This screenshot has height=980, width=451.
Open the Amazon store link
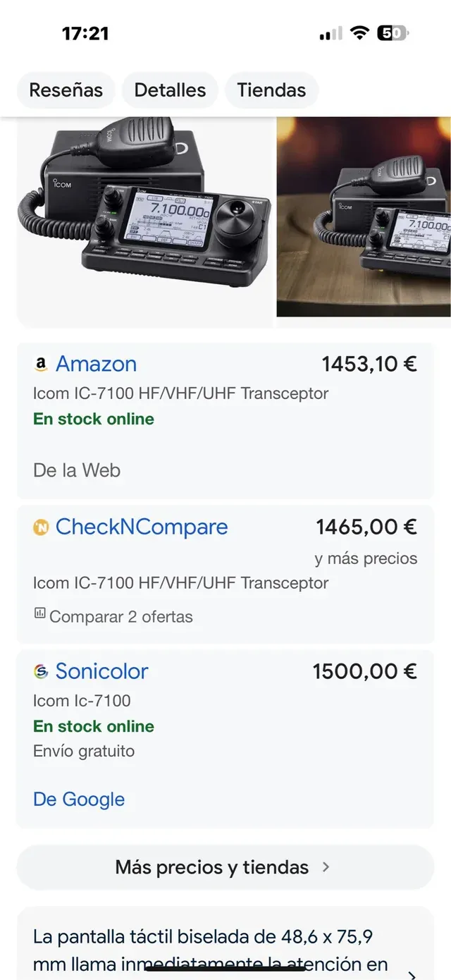coord(96,364)
